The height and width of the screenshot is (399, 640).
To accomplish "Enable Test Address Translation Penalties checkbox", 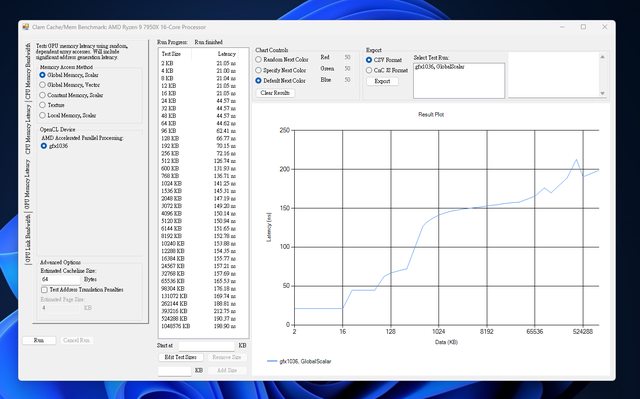I will click(82, 290).
